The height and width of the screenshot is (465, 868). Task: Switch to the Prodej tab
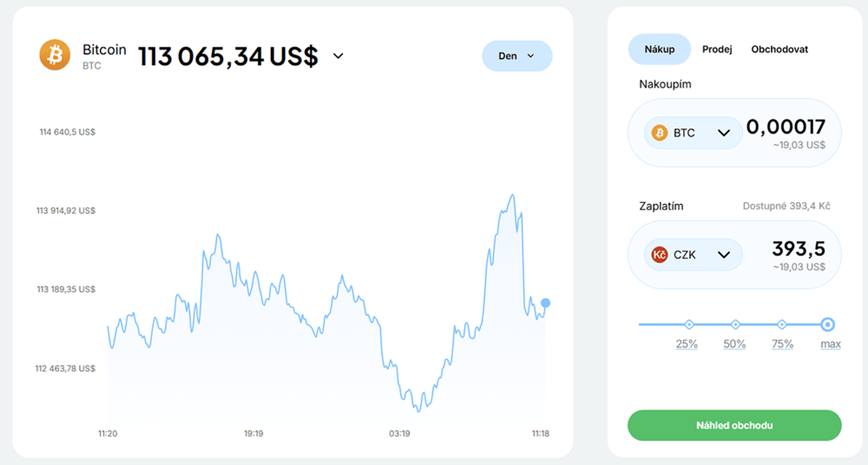click(x=716, y=49)
